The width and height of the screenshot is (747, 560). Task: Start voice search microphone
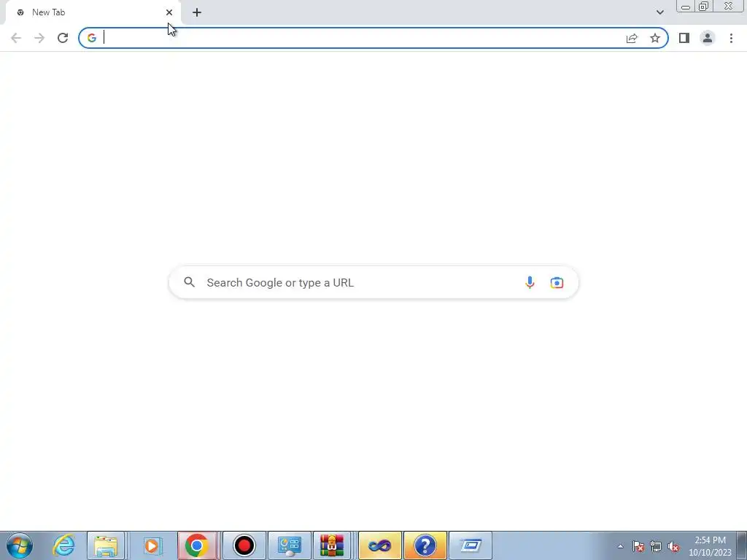[530, 282]
